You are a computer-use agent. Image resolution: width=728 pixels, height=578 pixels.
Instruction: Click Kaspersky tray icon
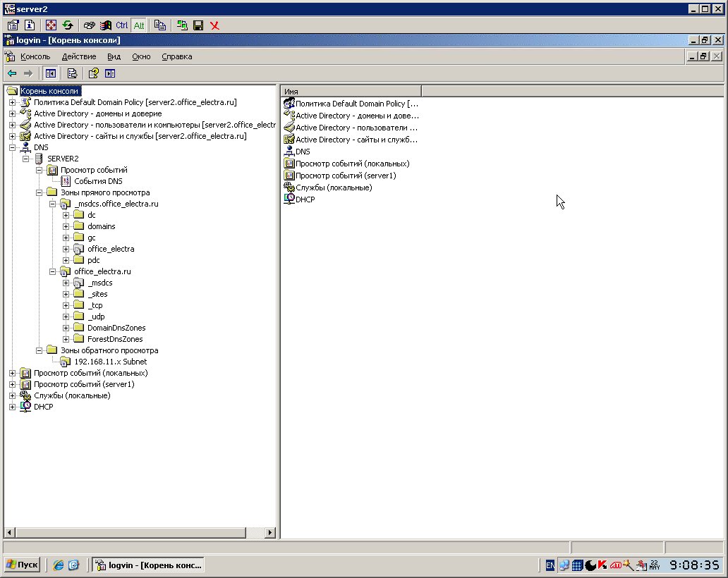point(602,565)
